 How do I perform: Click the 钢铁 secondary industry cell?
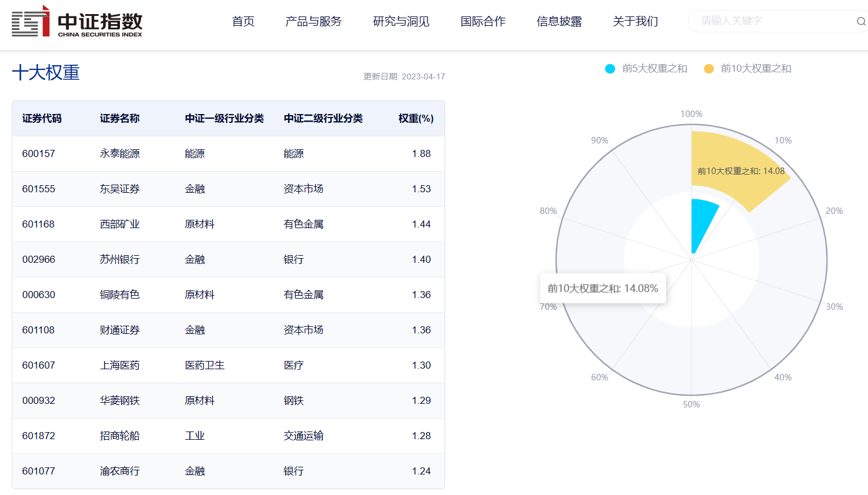click(293, 401)
